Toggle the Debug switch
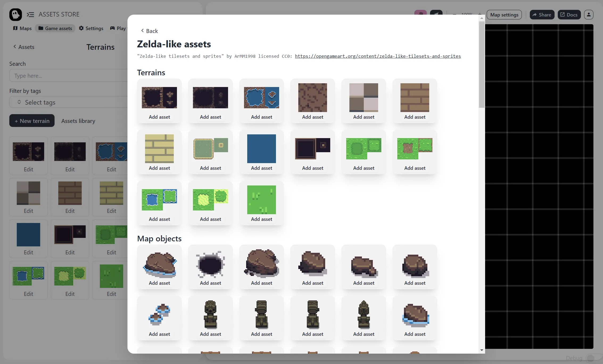Viewport: 603px width, 364px height. pyautogui.click(x=591, y=358)
